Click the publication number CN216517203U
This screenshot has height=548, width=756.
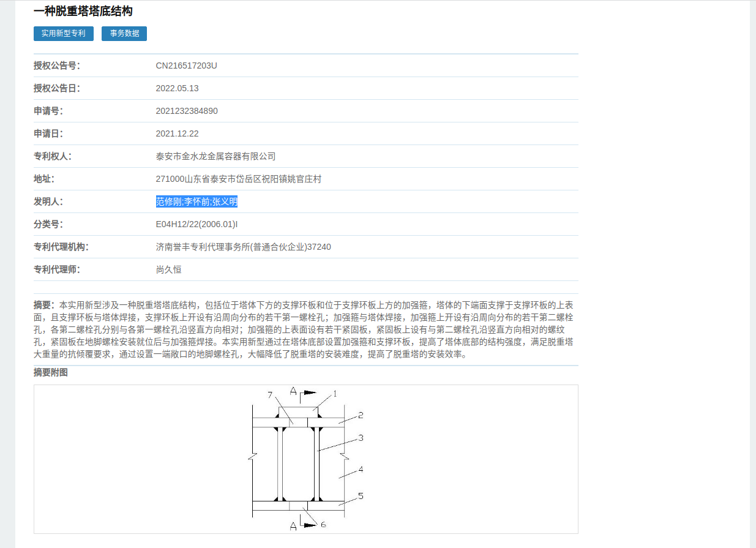pos(186,66)
